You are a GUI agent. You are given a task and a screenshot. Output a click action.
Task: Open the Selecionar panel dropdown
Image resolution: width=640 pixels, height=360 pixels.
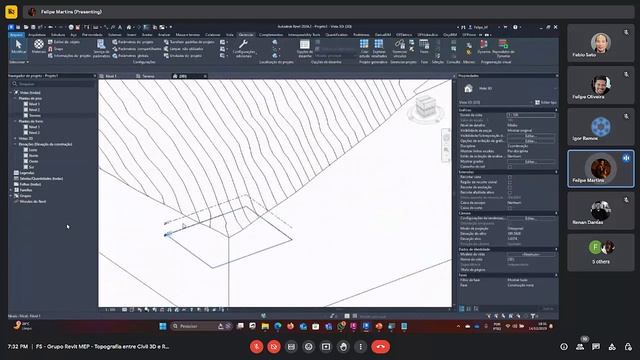pos(19,62)
